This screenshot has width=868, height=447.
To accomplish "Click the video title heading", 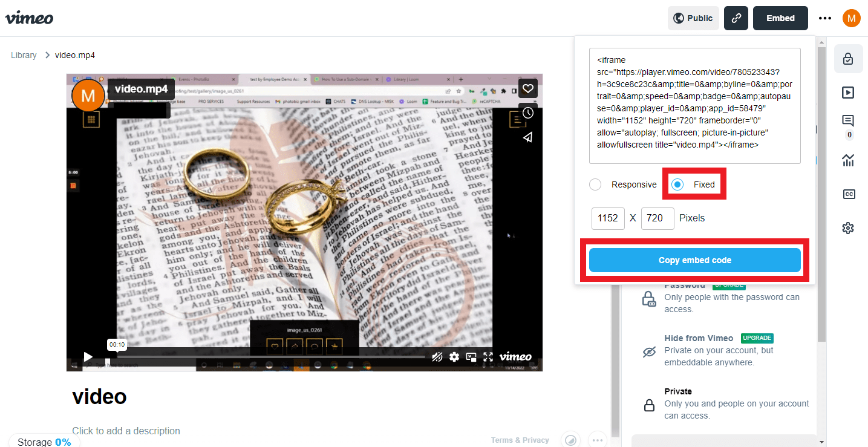I will [99, 397].
